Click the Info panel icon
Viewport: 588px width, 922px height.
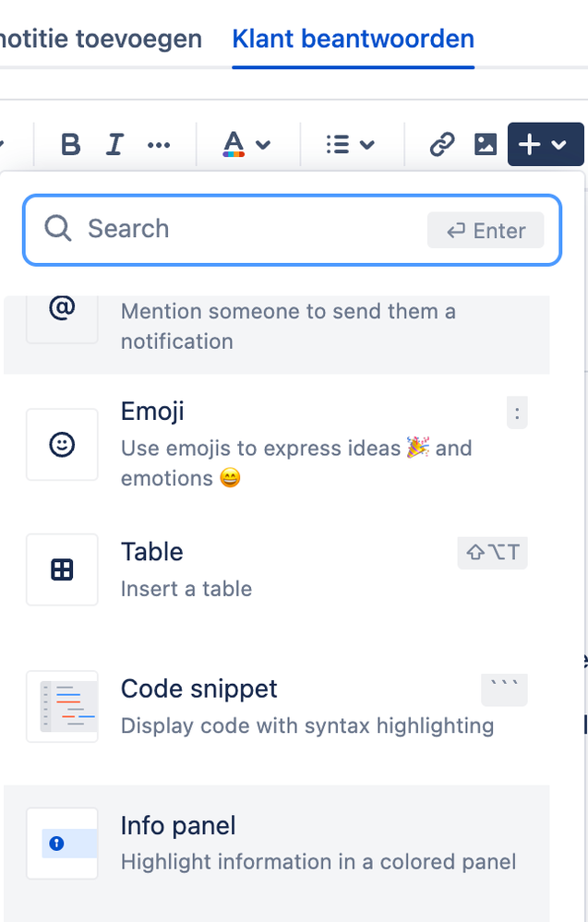click(x=62, y=843)
